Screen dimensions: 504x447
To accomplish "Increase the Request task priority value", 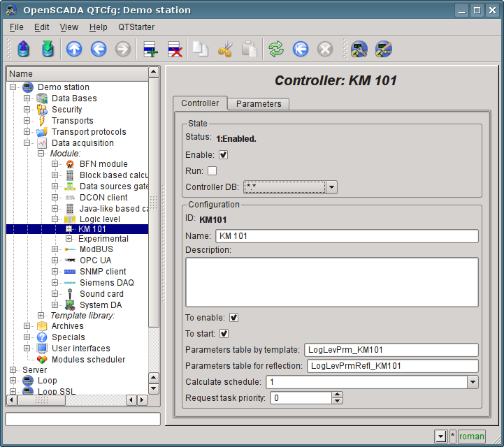I will coord(338,395).
